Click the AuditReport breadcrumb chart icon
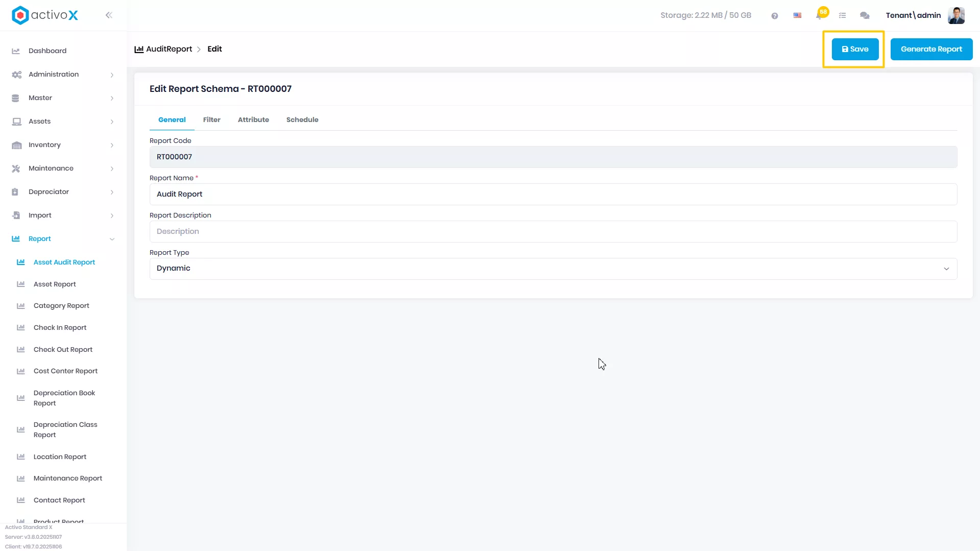 tap(139, 50)
